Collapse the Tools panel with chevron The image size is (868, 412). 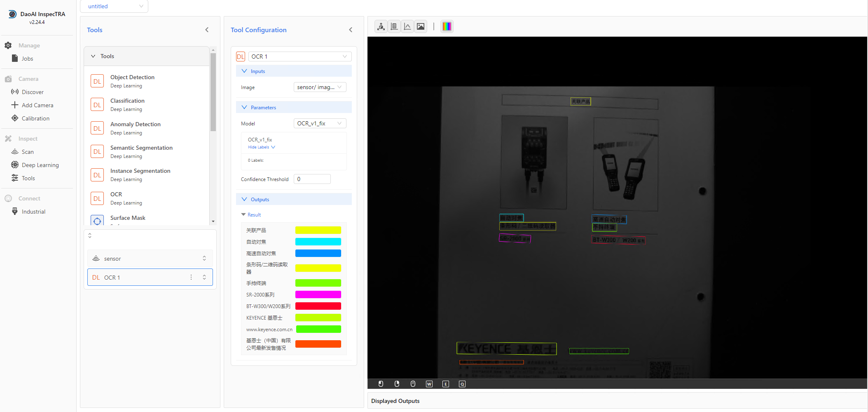(x=207, y=30)
